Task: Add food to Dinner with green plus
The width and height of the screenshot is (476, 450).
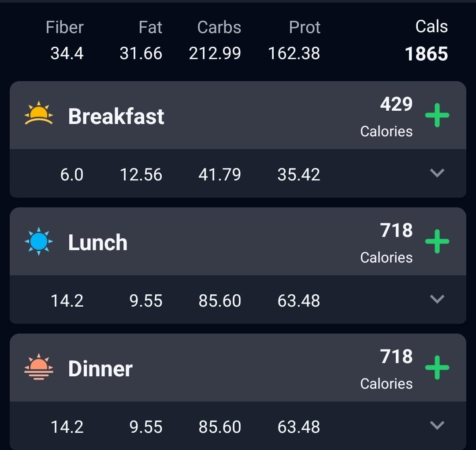Action: 437,367
